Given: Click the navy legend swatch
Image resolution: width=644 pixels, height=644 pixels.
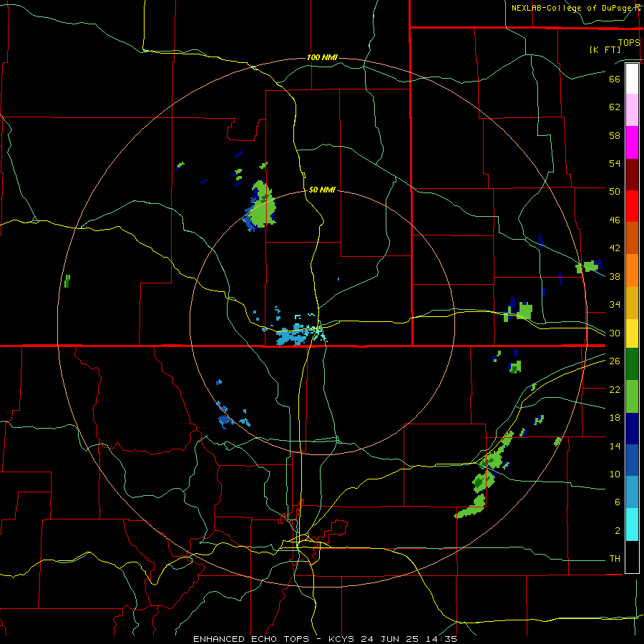Looking at the screenshot, I should (x=632, y=429).
